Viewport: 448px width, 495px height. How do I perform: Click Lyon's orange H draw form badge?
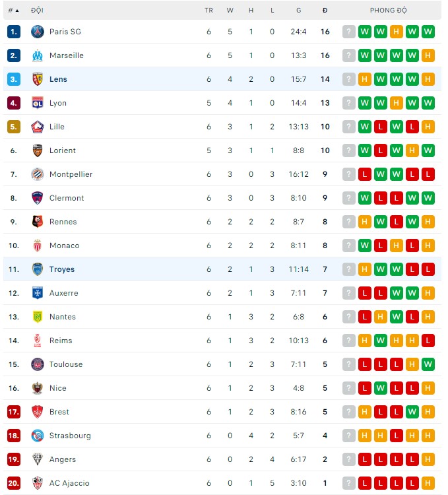tap(397, 103)
